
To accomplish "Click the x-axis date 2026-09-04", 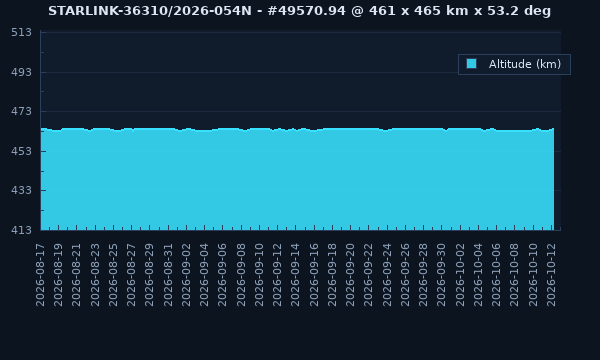I will 204,275.
